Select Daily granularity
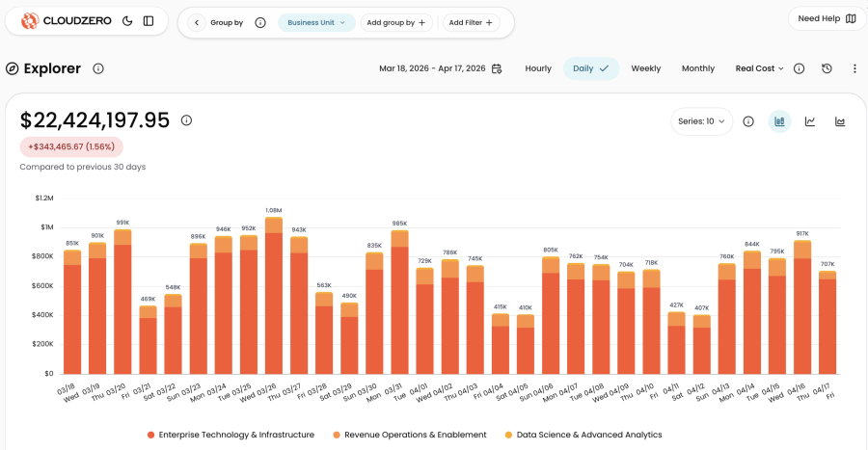Viewport: 868px width, 450px height. click(x=591, y=68)
